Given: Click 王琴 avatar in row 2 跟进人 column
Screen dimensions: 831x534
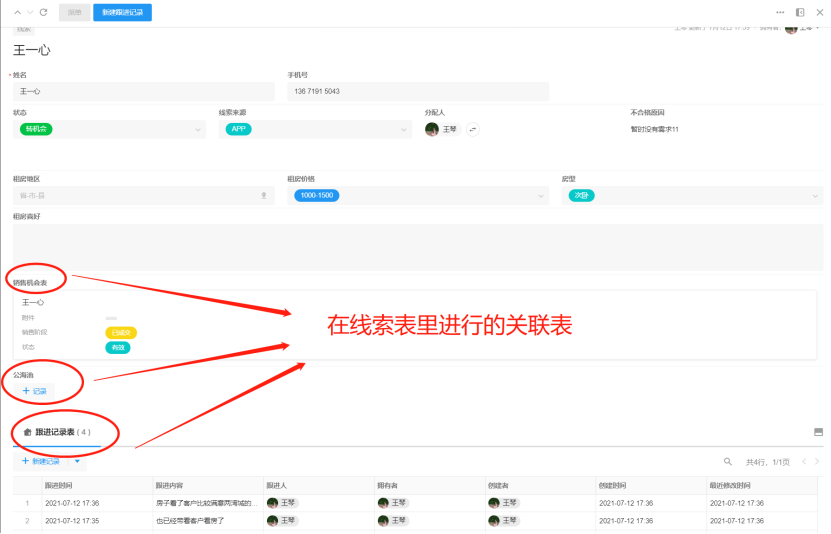Looking at the screenshot, I should tap(272, 521).
